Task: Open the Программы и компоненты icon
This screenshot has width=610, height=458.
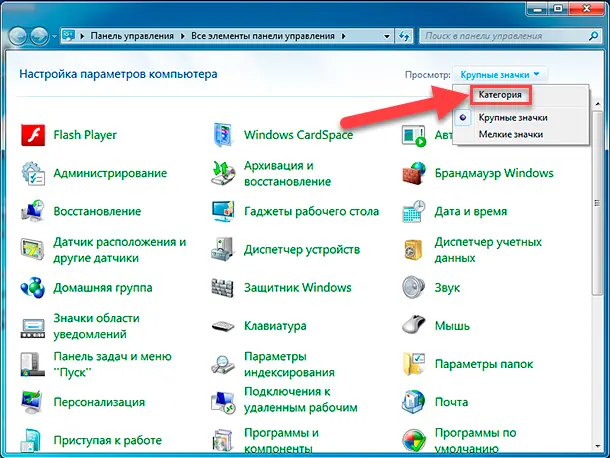Action: coord(223,440)
